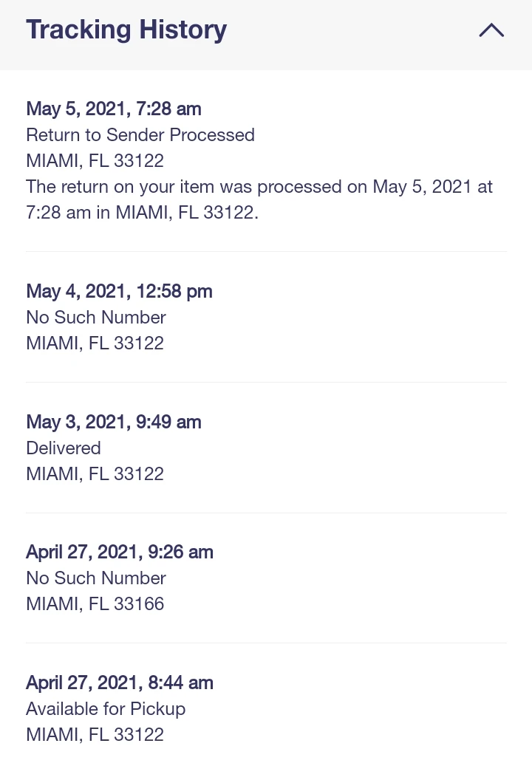Screen dimensions: 532x763
Task: Select the May 5, 2021, 7:28 am timestamp
Action: [x=114, y=109]
